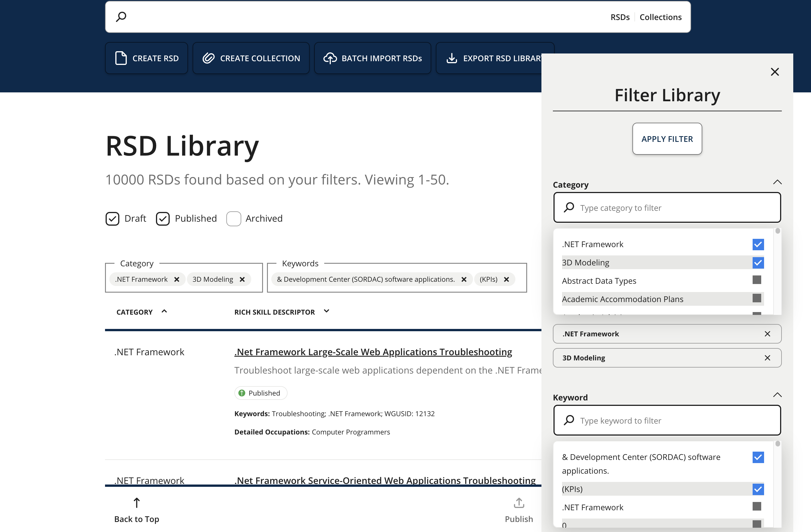This screenshot has width=811, height=532.
Task: Remove the .NET Framework filter chip
Action: pos(177,279)
